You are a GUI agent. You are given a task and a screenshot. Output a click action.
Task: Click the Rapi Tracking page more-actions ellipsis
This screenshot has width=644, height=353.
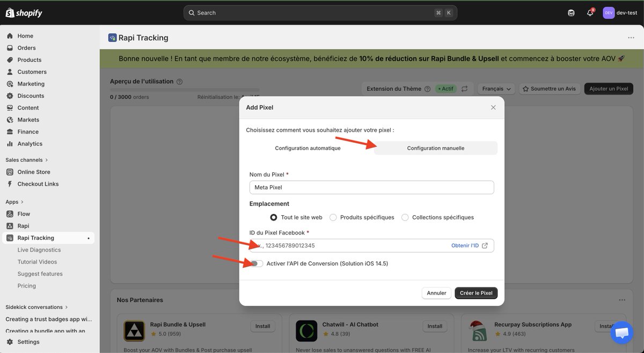coord(631,38)
